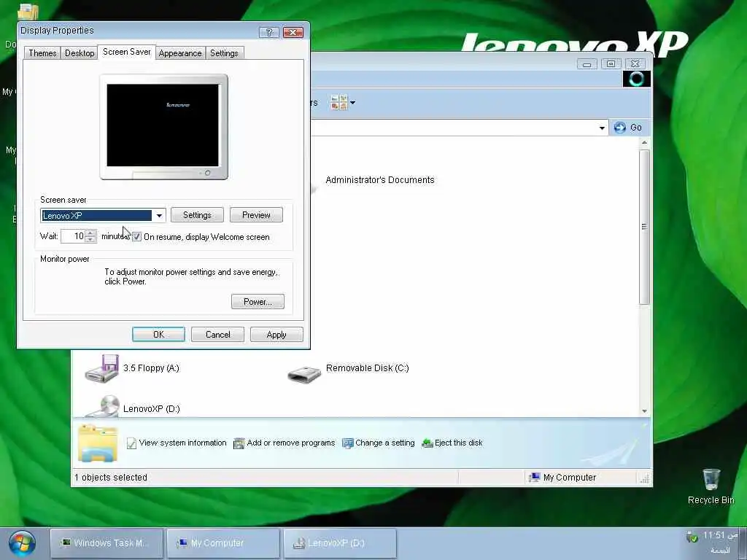Decrease the Wait minutes spinner down arrow

tap(90, 239)
